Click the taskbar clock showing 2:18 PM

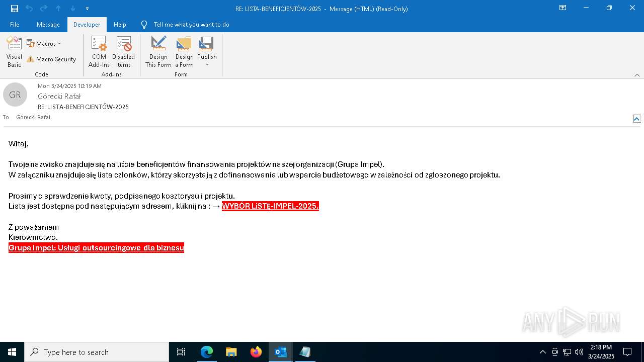[601, 352]
